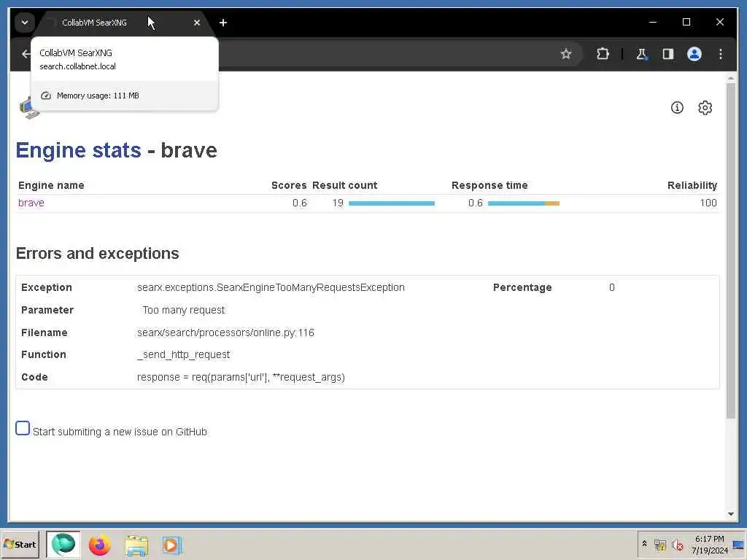Viewport: 747px width, 560px height.
Task: Bookmark this page with the star icon
Action: click(565, 54)
